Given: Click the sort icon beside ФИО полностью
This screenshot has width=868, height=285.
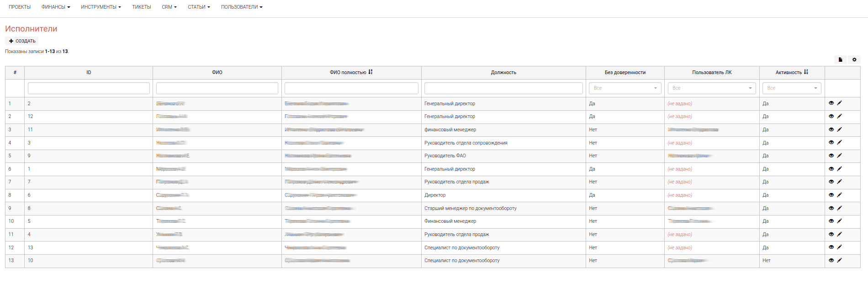Looking at the screenshot, I should pyautogui.click(x=370, y=72).
